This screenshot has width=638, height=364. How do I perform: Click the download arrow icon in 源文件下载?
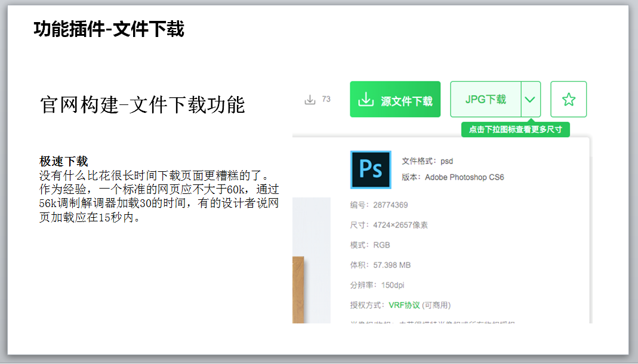(x=365, y=100)
